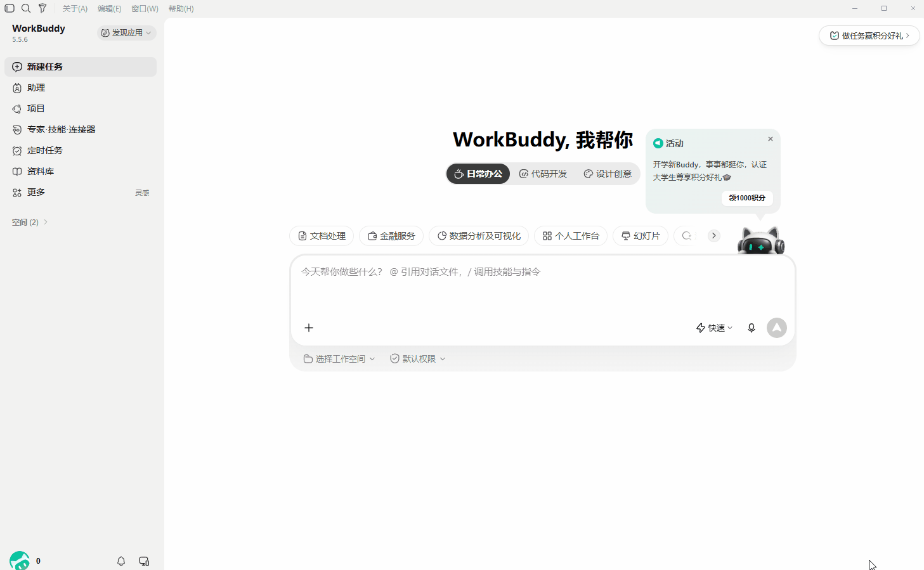Start a 新建任务 from the sidebar
Viewport: 924px width, 570px height.
(81, 67)
